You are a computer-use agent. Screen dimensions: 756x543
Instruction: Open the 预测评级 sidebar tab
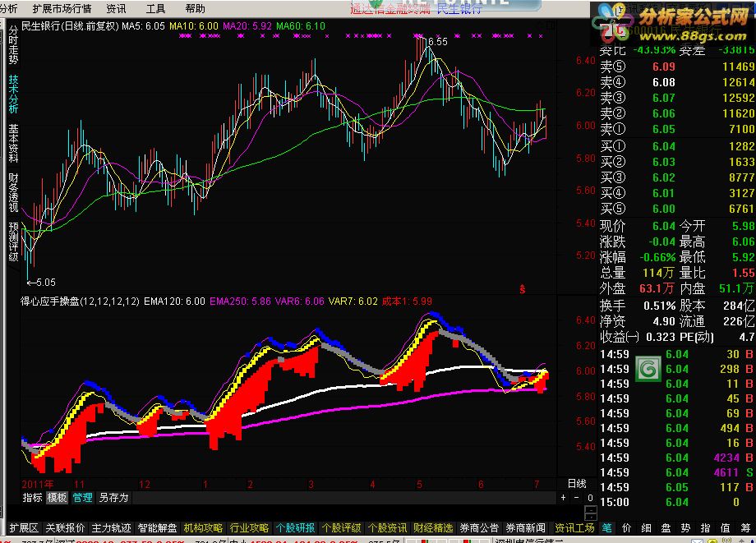13,242
